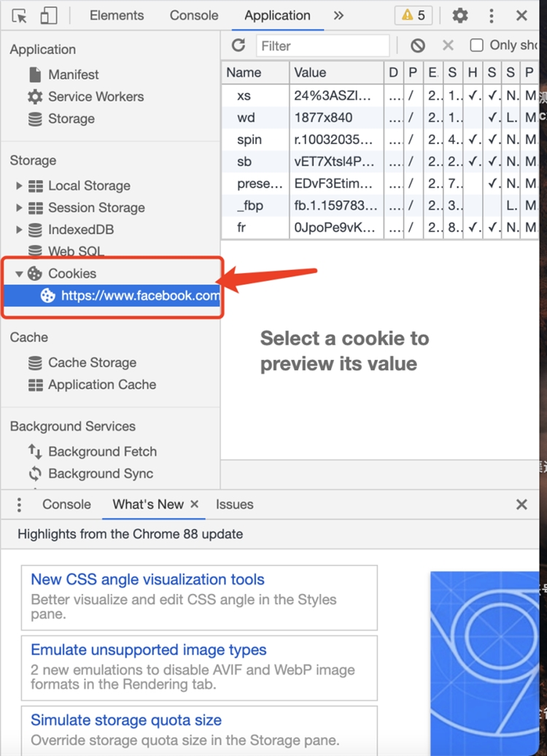Click the cookie Filter input field
547x756 pixels.
click(x=322, y=45)
